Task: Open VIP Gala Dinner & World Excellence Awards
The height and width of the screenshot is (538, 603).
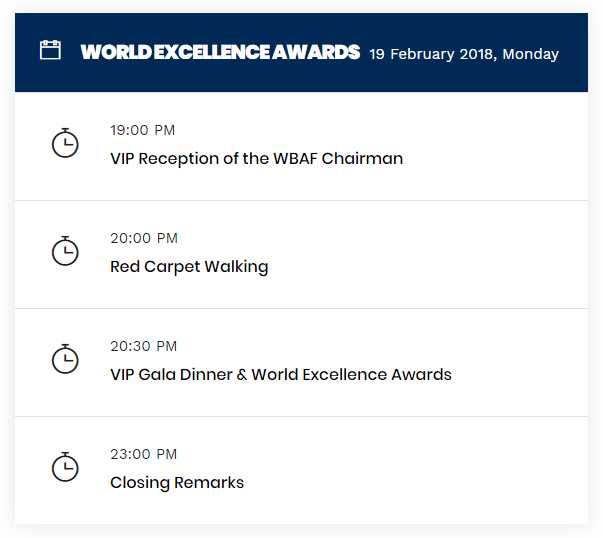Action: point(281,375)
